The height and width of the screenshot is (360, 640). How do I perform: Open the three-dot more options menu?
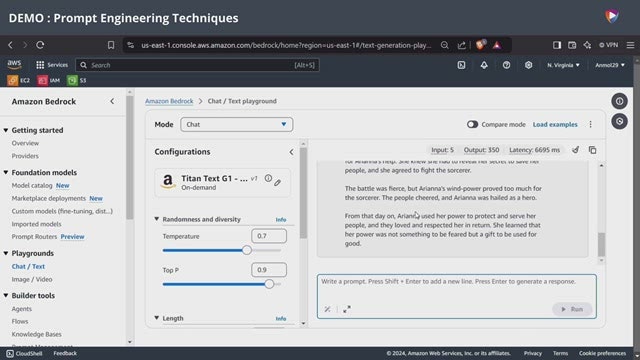(590, 124)
